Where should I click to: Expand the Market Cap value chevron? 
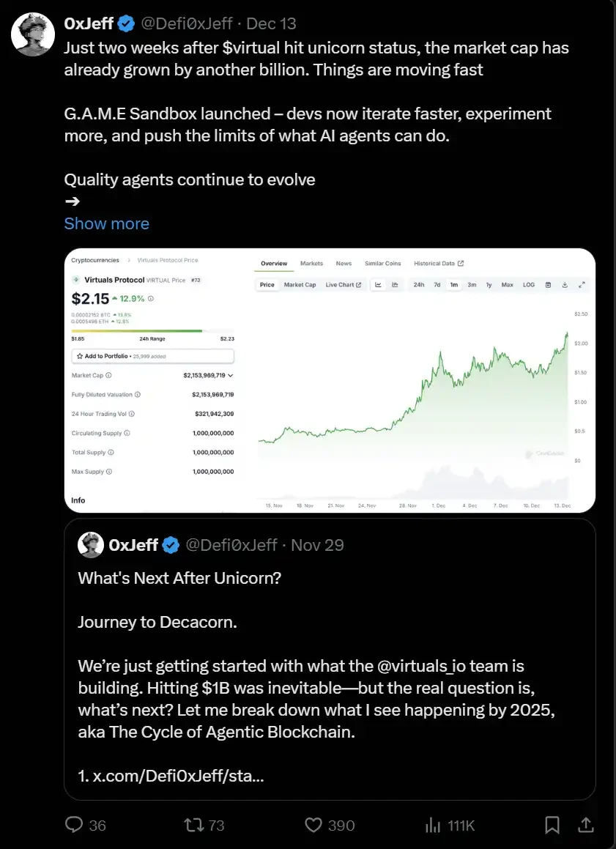click(x=231, y=375)
